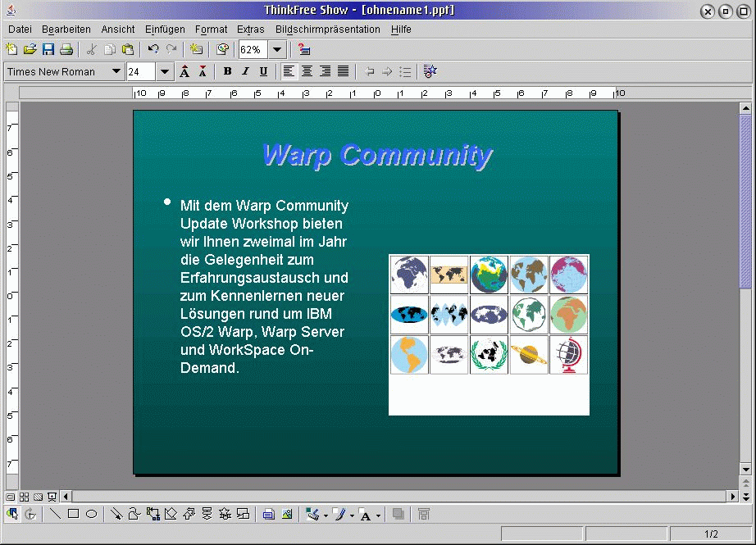Open the Ansicht menu

117,30
